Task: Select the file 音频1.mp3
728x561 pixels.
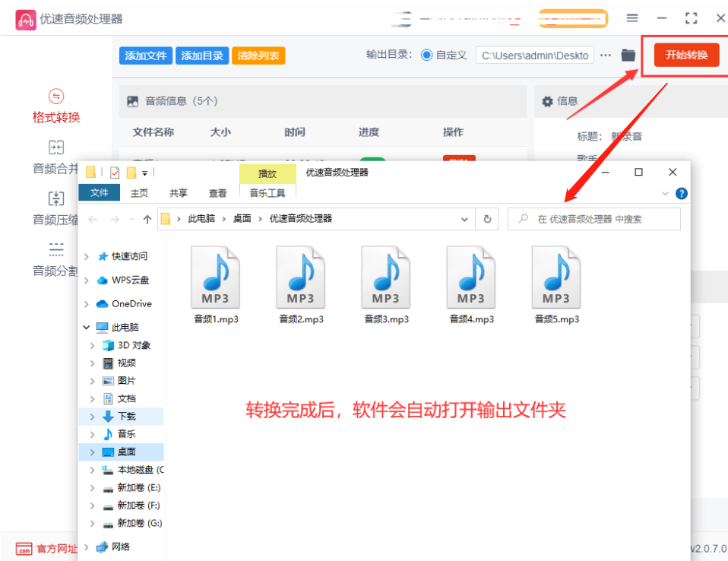Action: pyautogui.click(x=216, y=284)
